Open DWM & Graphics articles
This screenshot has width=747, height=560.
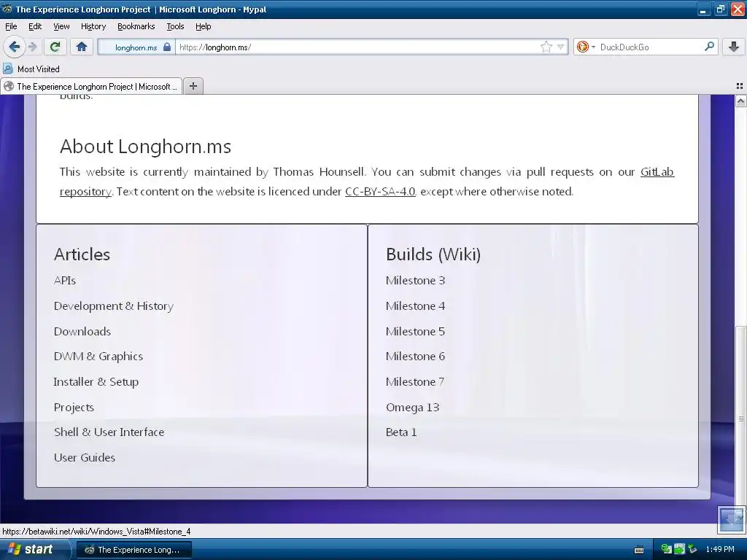coord(98,357)
